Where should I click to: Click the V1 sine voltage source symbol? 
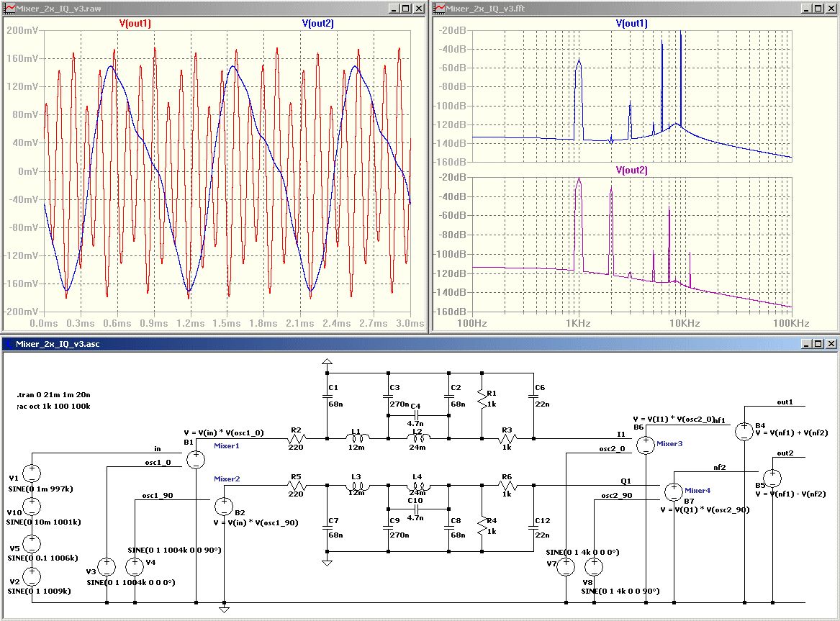click(33, 473)
